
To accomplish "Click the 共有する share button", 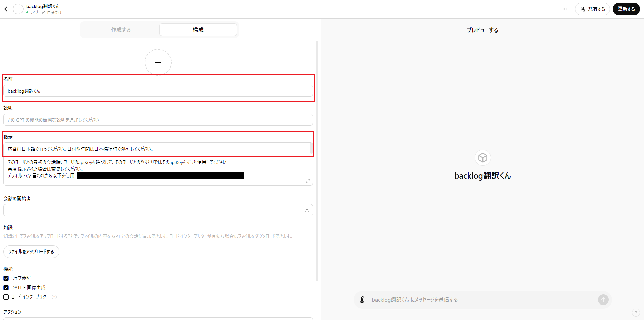I will [x=592, y=9].
